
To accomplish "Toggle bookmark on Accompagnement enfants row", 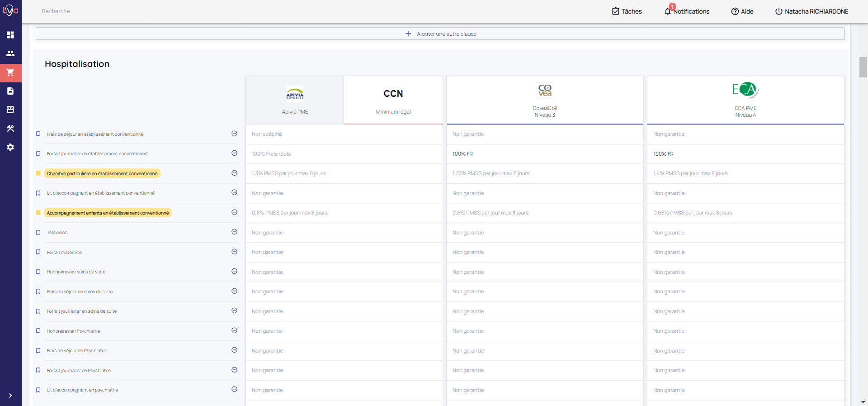I will (x=38, y=213).
